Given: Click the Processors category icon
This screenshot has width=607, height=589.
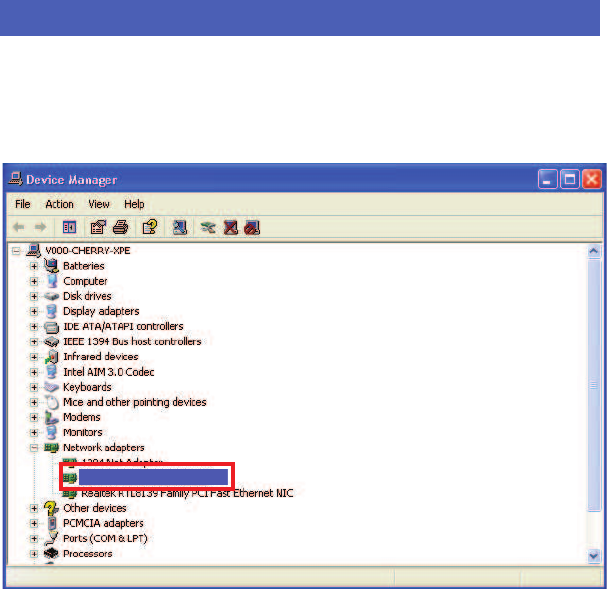Looking at the screenshot, I should [x=51, y=553].
